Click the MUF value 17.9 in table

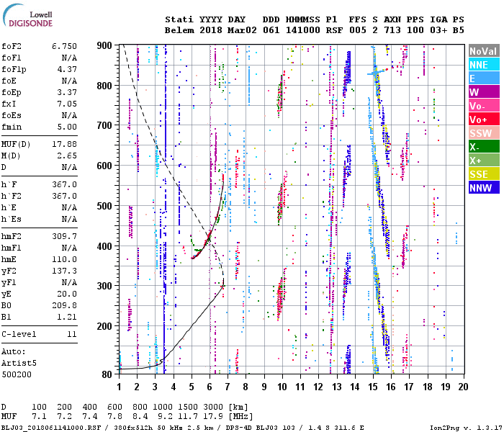213,417
